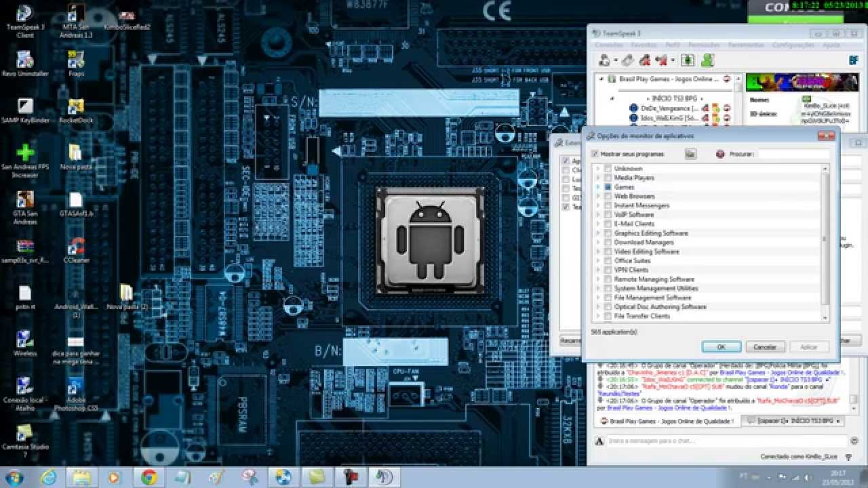Open the Ajuda menu in TeamSpeak
The width and height of the screenshot is (868, 488).
pos(831,45)
